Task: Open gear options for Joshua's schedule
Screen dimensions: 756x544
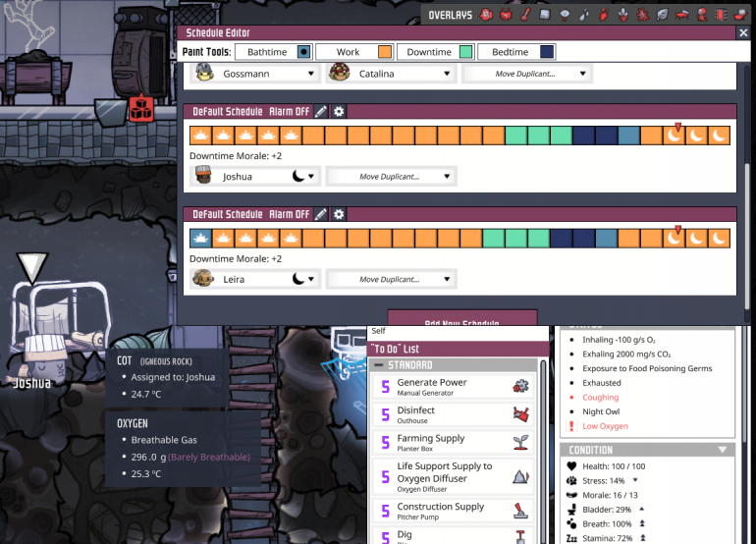Action: 339,111
